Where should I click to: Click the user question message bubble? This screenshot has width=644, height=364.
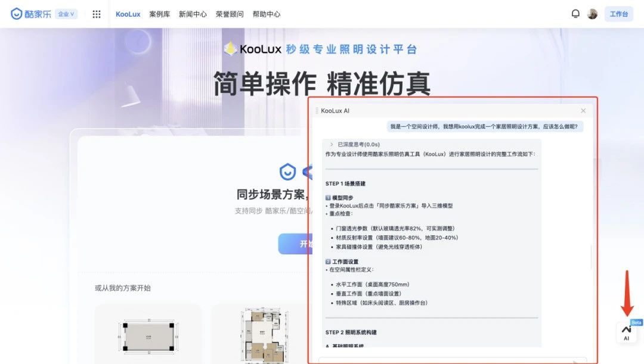pos(484,126)
